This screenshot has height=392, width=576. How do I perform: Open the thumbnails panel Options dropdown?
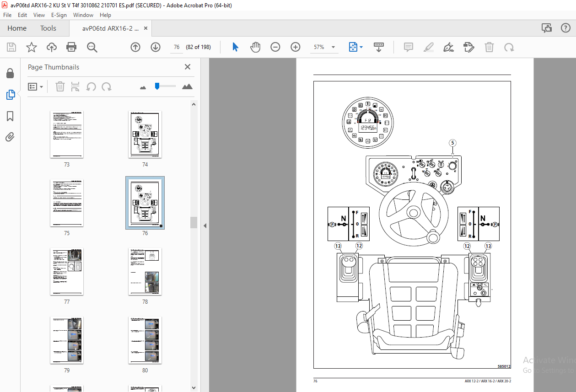click(35, 86)
